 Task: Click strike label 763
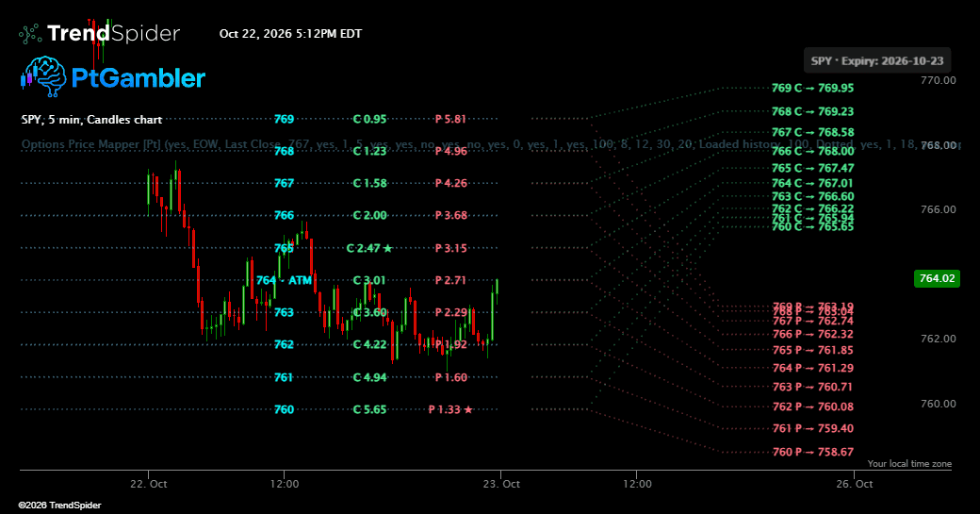click(x=284, y=312)
